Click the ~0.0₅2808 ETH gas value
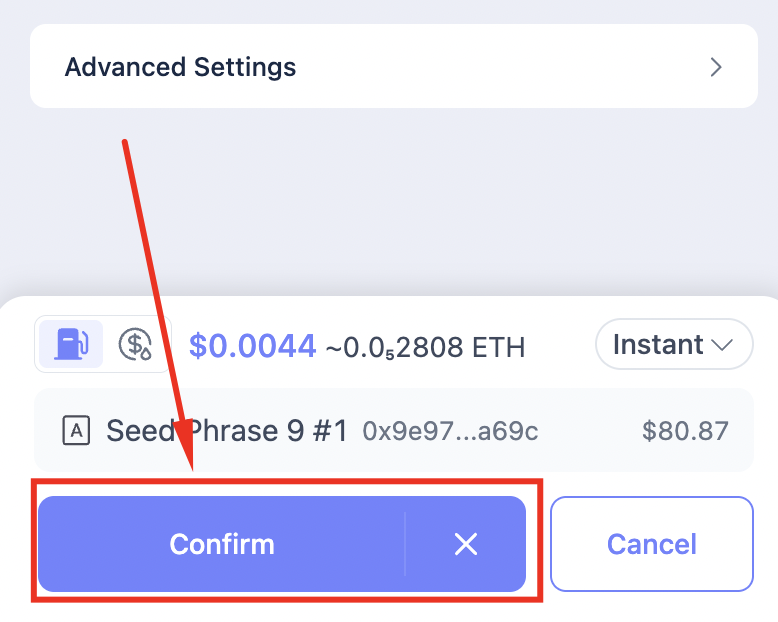This screenshot has height=622, width=778. pyautogui.click(x=425, y=347)
